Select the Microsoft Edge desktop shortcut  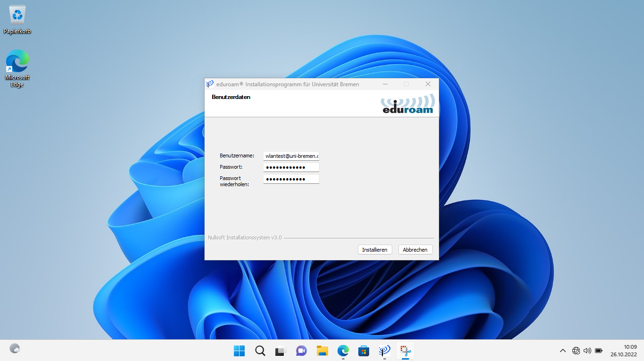pyautogui.click(x=17, y=68)
